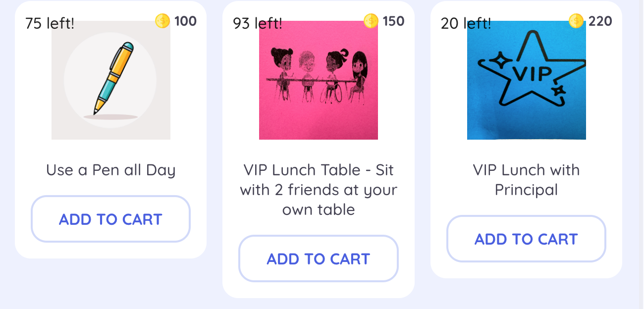Click the 220 coin price
The image size is (644, 309).
click(x=600, y=21)
